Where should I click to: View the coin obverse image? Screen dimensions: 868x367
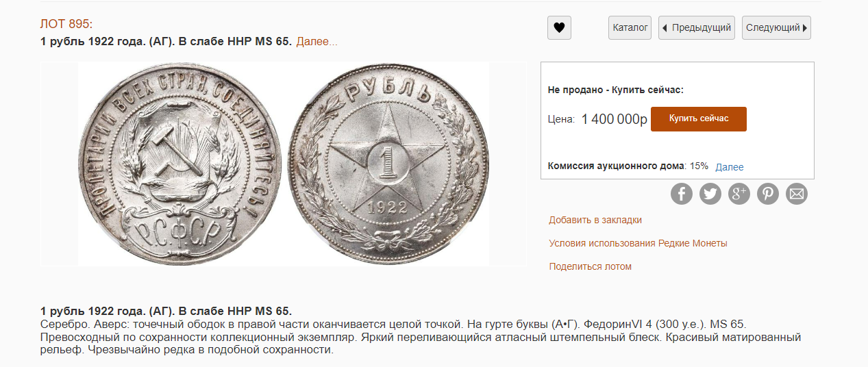179,163
